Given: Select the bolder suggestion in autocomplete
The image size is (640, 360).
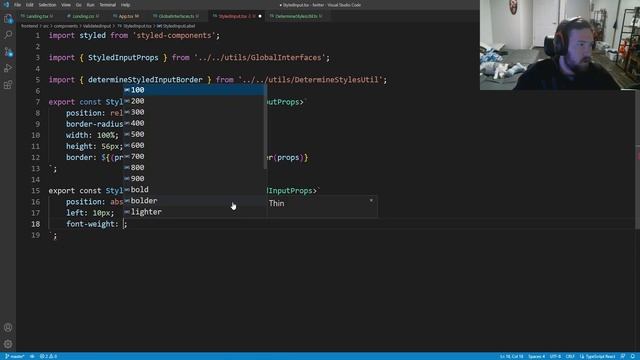Looking at the screenshot, I should [x=194, y=201].
